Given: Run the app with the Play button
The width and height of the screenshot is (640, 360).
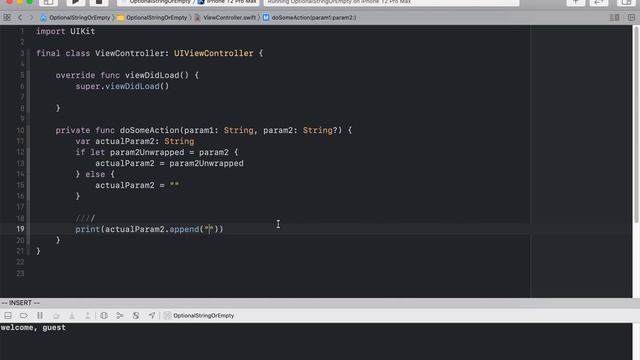Looking at the screenshot, I should (75, 2).
